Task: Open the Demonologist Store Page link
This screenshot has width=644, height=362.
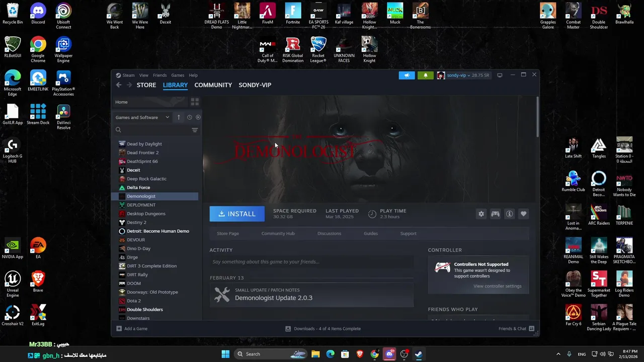Action: coord(228,233)
